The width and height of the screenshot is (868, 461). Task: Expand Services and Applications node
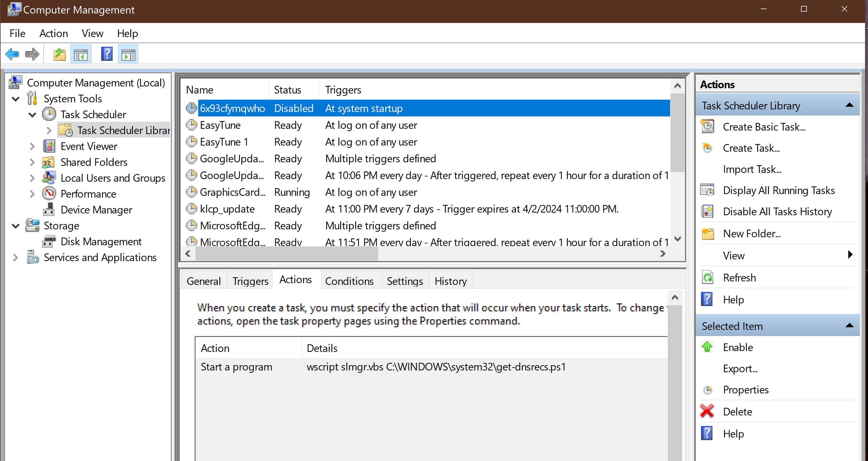(16, 258)
